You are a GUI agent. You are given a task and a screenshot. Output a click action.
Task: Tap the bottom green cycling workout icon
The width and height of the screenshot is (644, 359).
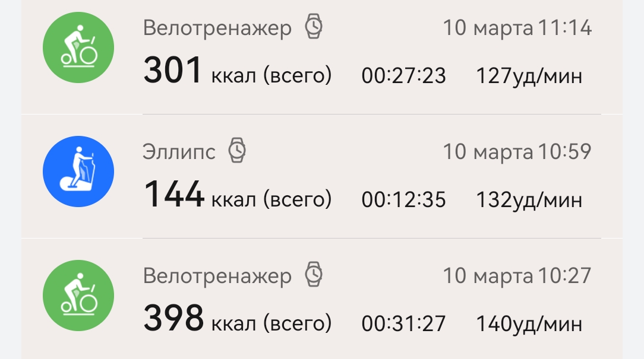click(78, 295)
